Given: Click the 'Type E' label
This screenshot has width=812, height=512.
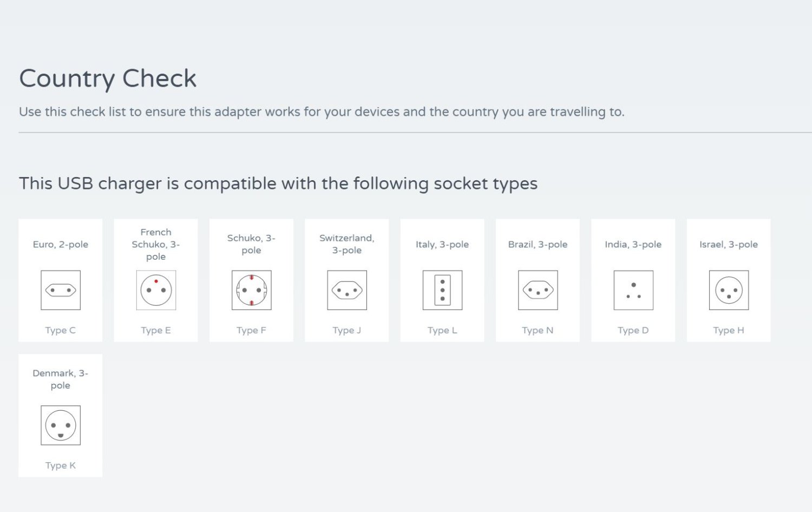Looking at the screenshot, I should pyautogui.click(x=156, y=330).
